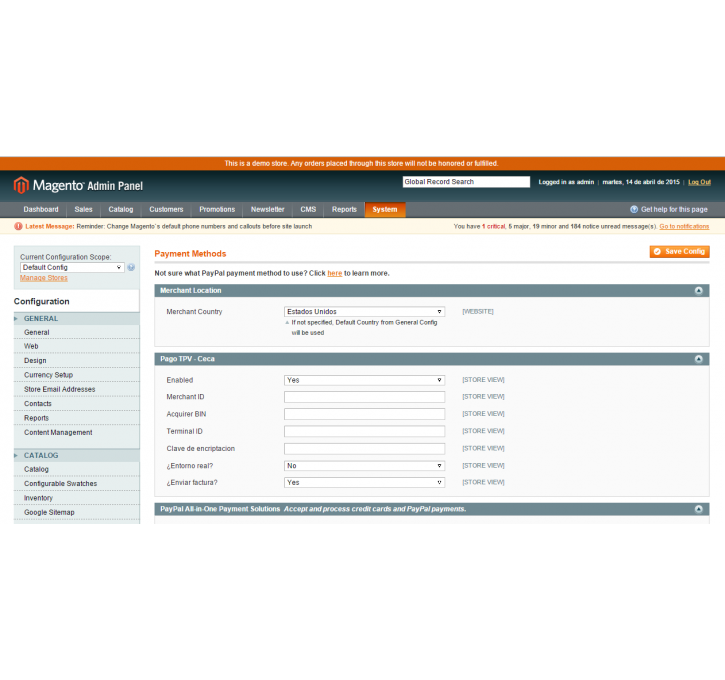The width and height of the screenshot is (725, 680).
Task: Open Catalog configuration in sidebar
Action: [x=37, y=469]
